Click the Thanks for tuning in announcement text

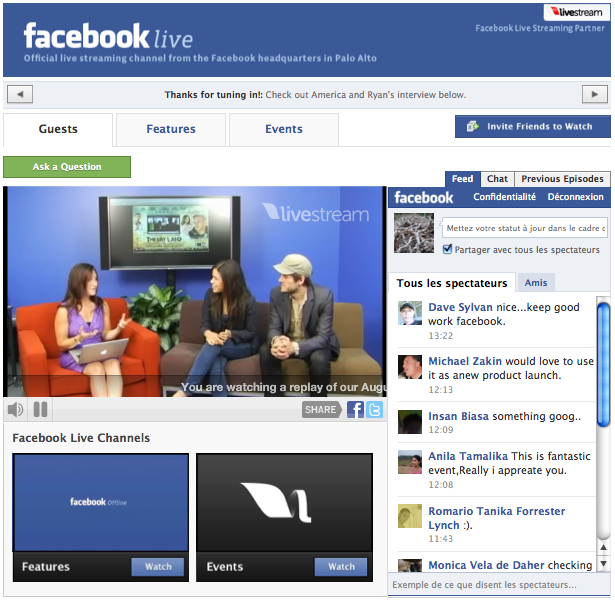coord(315,95)
